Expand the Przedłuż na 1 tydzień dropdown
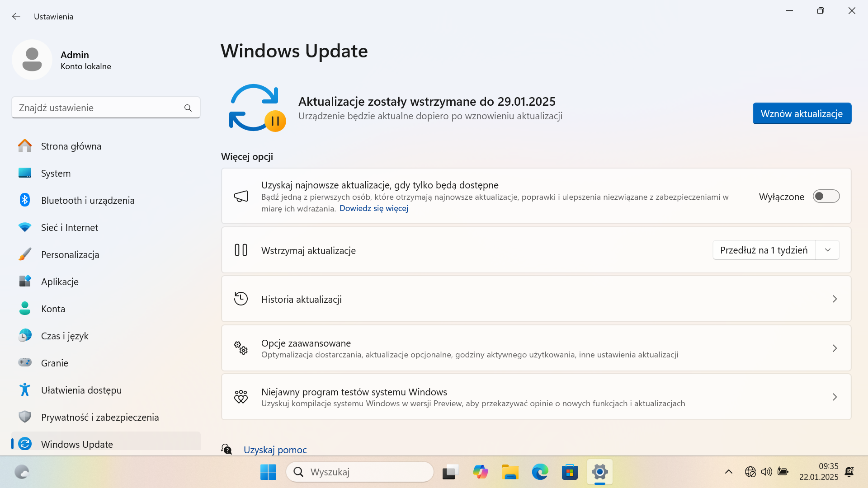This screenshot has height=488, width=868. click(828, 250)
